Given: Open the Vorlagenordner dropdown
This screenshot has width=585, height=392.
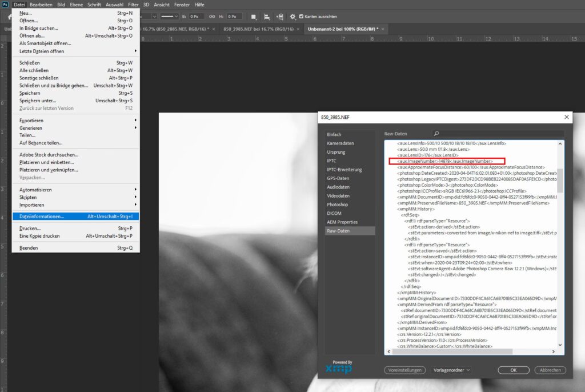Looking at the screenshot, I should click(451, 370).
